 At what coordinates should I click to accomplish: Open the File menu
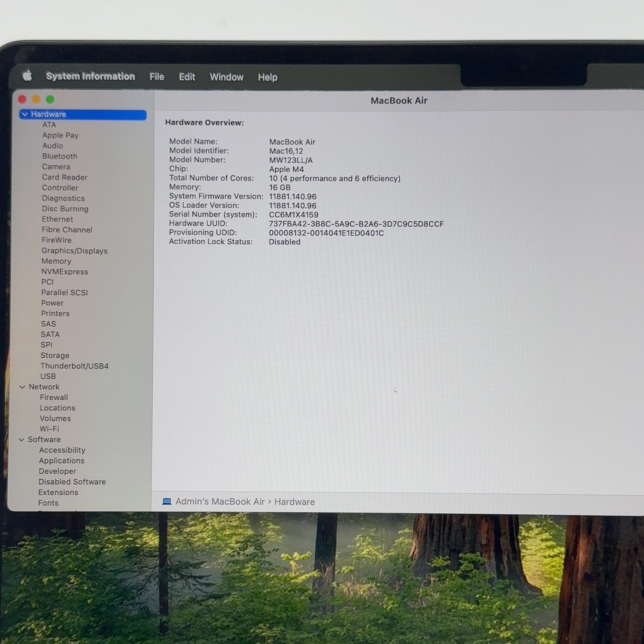(157, 77)
